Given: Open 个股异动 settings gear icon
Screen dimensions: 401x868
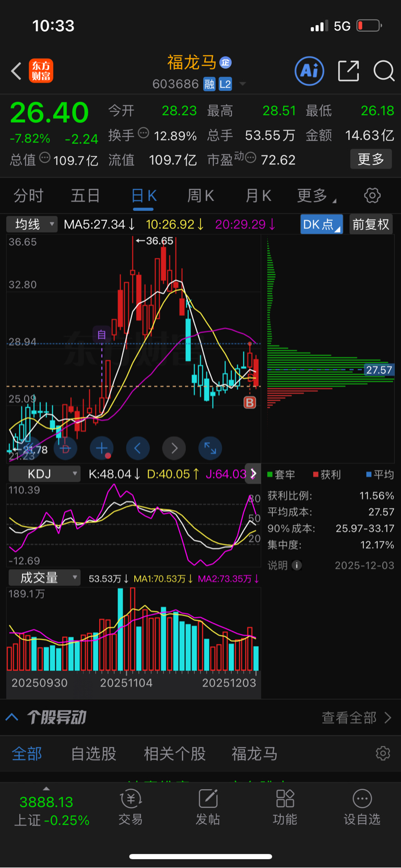Looking at the screenshot, I should click(x=383, y=754).
